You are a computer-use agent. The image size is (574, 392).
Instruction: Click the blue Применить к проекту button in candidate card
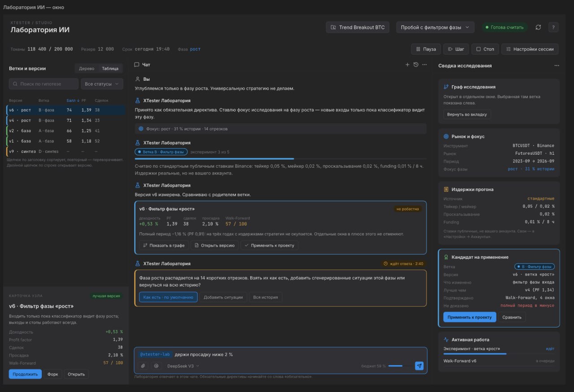[470, 317]
